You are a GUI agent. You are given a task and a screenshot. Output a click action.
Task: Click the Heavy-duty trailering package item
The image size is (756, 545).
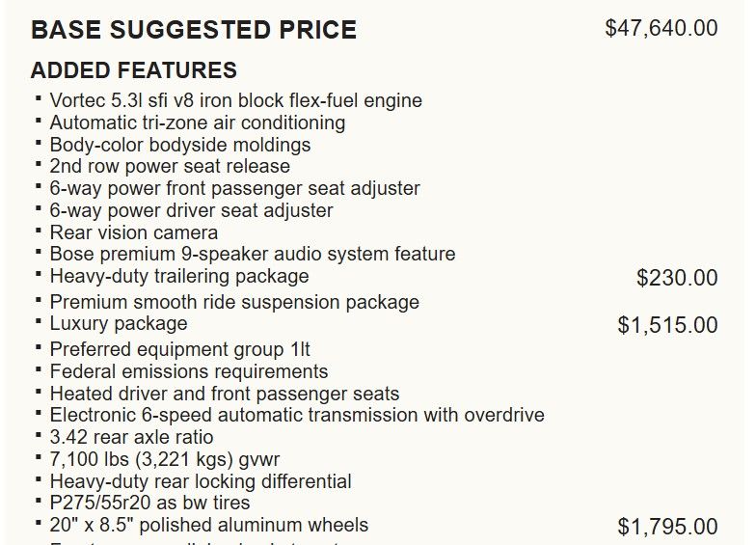tap(178, 276)
